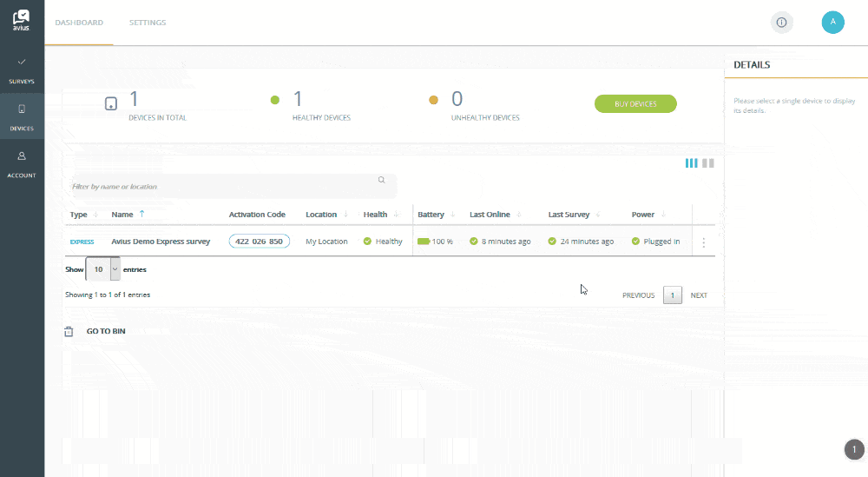Click the info icon in the top bar
Image resolution: width=868 pixels, height=477 pixels.
(781, 23)
